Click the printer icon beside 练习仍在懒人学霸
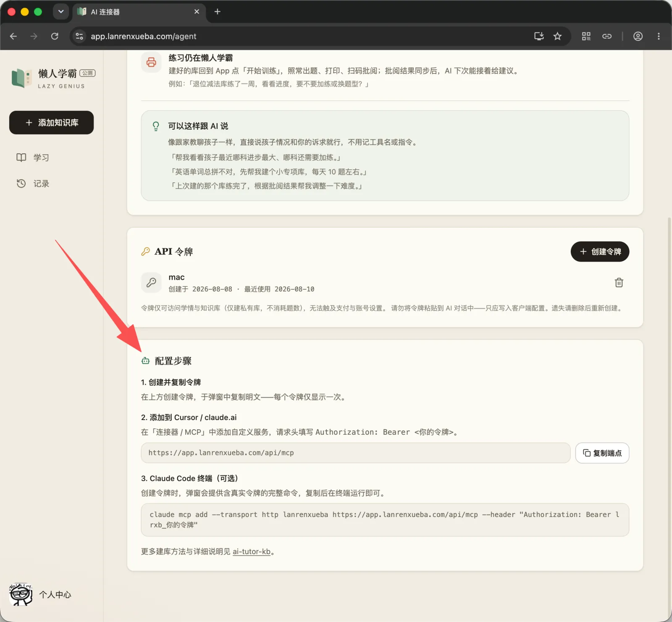Viewport: 672px width, 622px height. pos(151,62)
